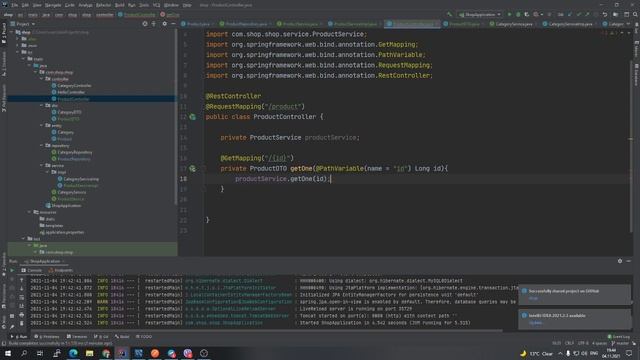The height and width of the screenshot is (360, 640).
Task: Select ProductController in project tree
Action: [73, 99]
